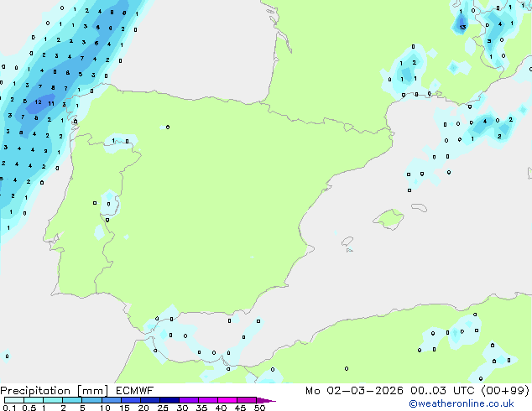
Task: Click the Ibiza island outline
Action: pos(347,242)
